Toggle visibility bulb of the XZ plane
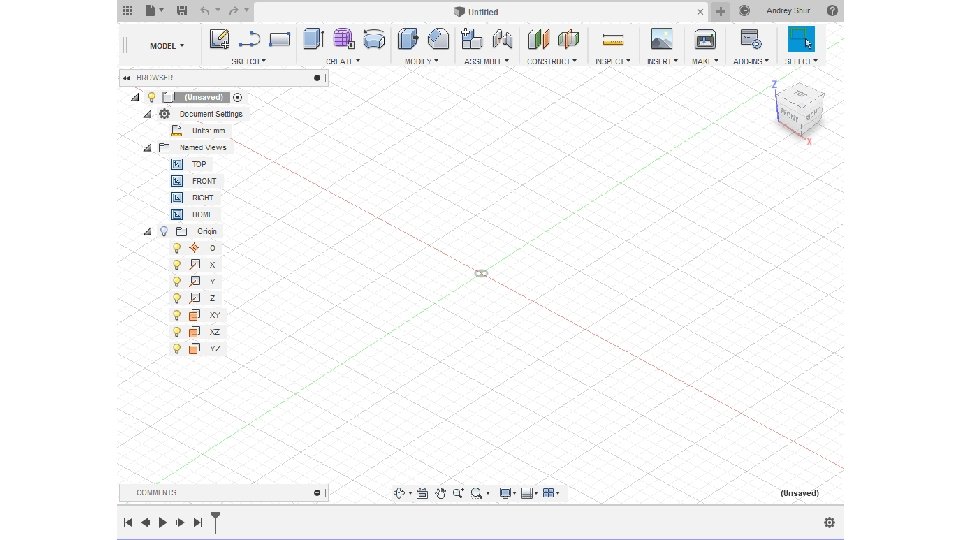 pyautogui.click(x=177, y=332)
